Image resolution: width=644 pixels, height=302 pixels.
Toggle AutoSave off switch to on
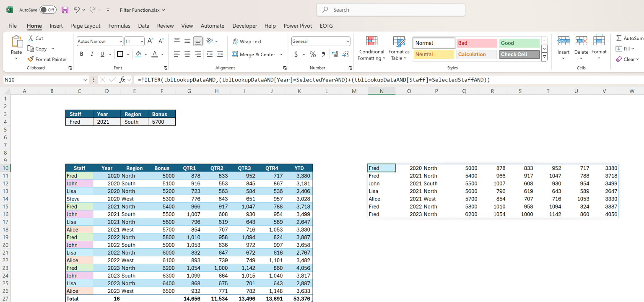[x=47, y=9]
